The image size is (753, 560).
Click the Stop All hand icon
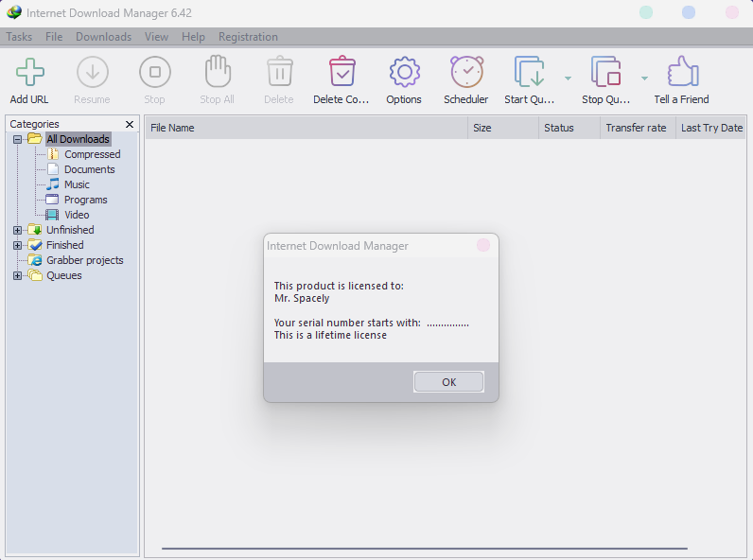click(x=218, y=71)
